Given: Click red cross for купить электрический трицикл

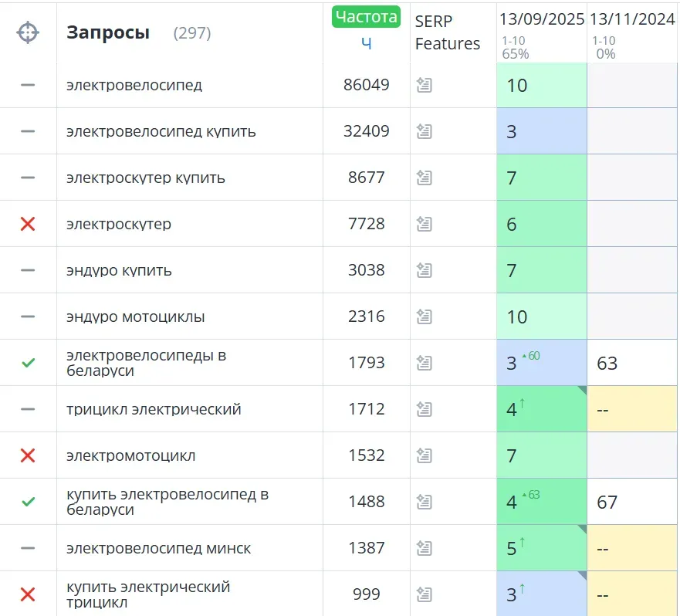Looking at the screenshot, I should (28, 594).
